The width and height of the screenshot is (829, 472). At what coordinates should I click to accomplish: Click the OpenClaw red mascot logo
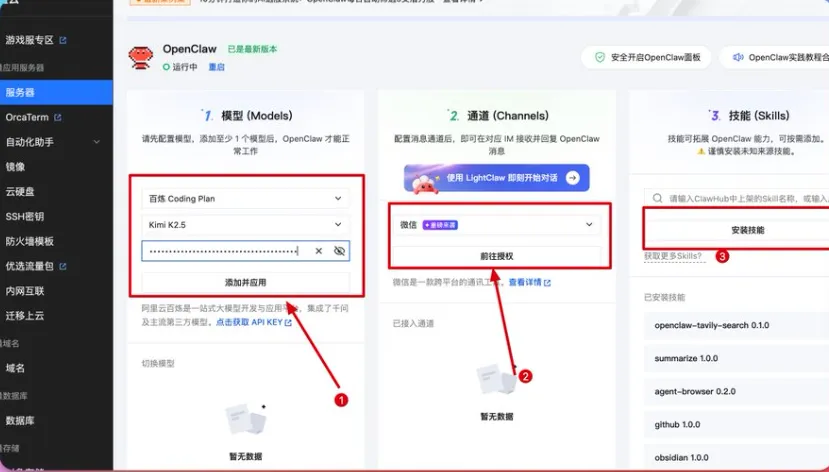pos(141,58)
